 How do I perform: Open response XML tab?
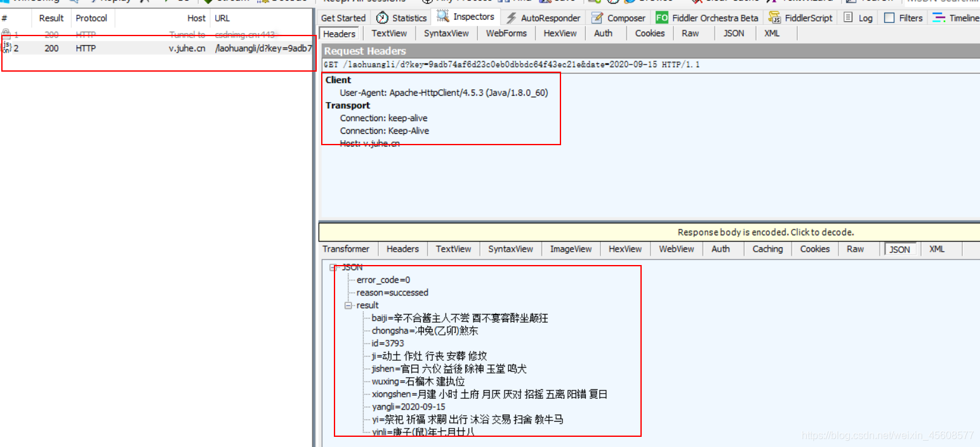(937, 249)
